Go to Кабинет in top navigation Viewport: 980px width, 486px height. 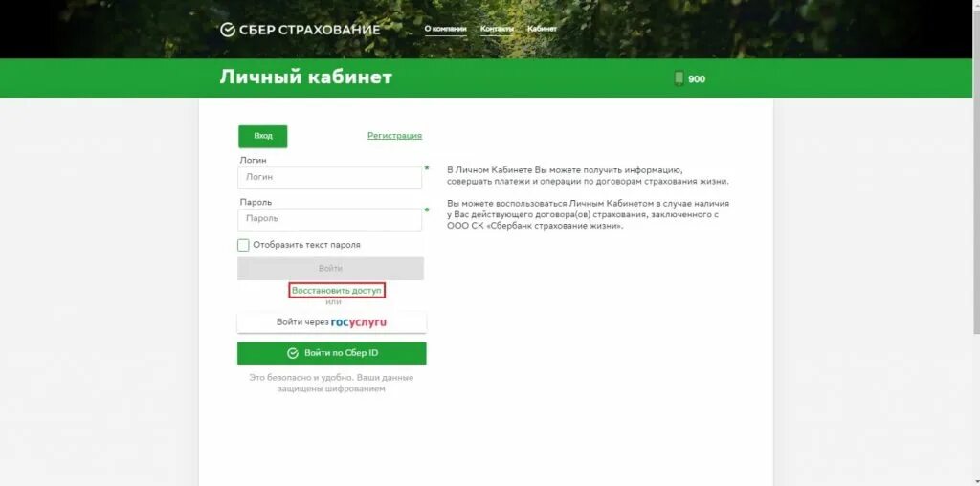click(542, 29)
